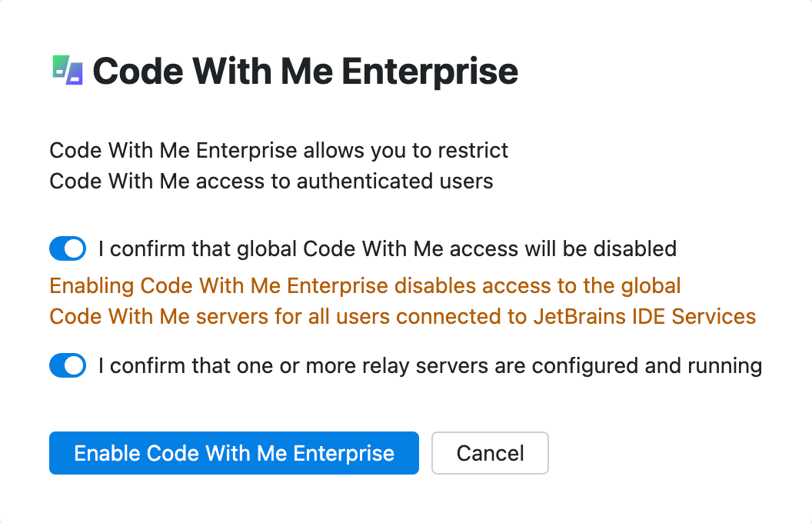The image size is (812, 523).
Task: Click the "Code With Me Enterprise" dialog heading
Action: (x=305, y=72)
